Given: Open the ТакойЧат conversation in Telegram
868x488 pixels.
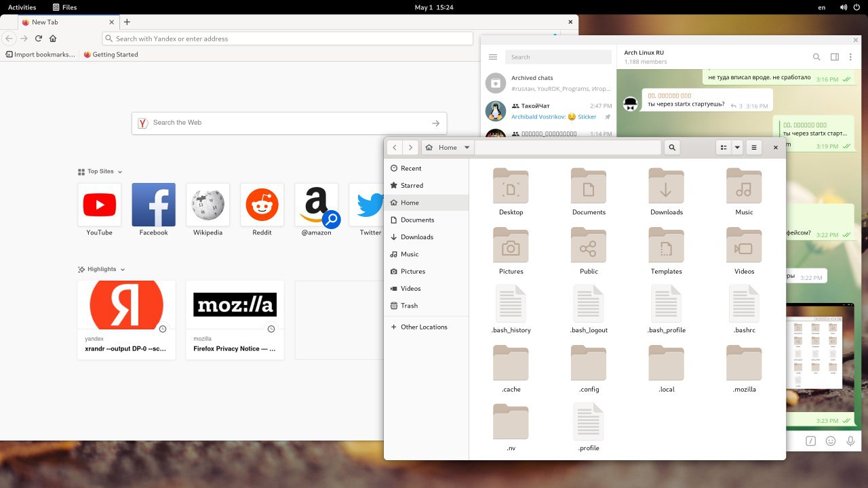Looking at the screenshot, I should (549, 111).
